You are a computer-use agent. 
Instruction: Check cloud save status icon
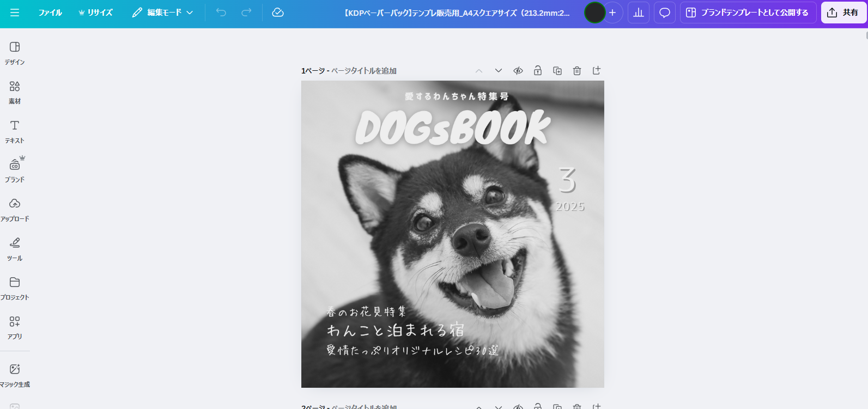[x=278, y=13]
